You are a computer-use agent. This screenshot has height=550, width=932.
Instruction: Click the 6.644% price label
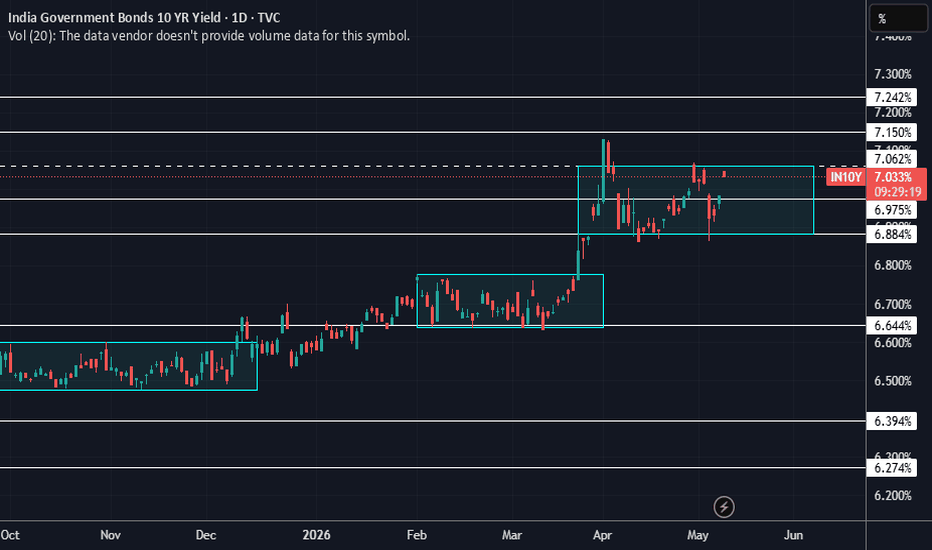(892, 325)
